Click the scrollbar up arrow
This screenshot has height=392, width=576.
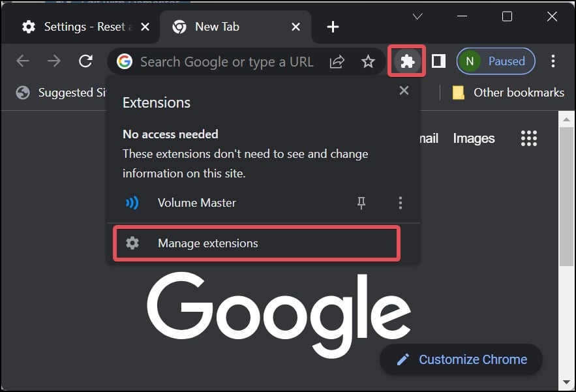point(566,119)
